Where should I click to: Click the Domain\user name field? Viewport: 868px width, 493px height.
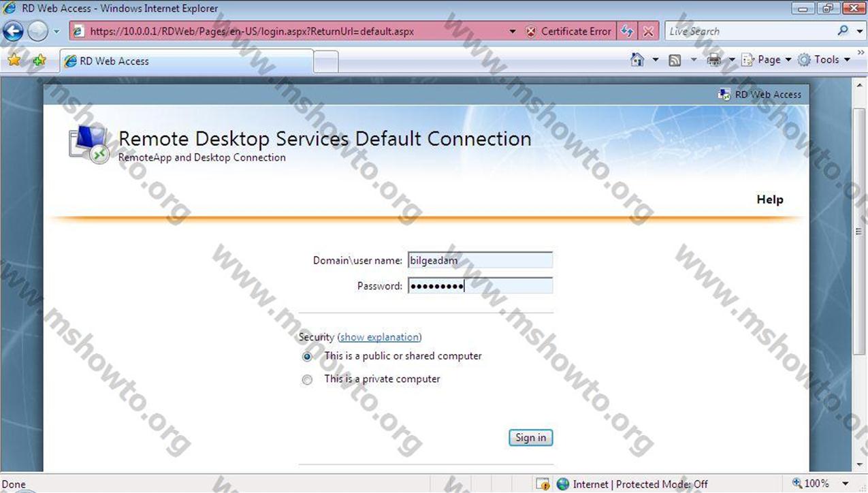[x=480, y=260]
